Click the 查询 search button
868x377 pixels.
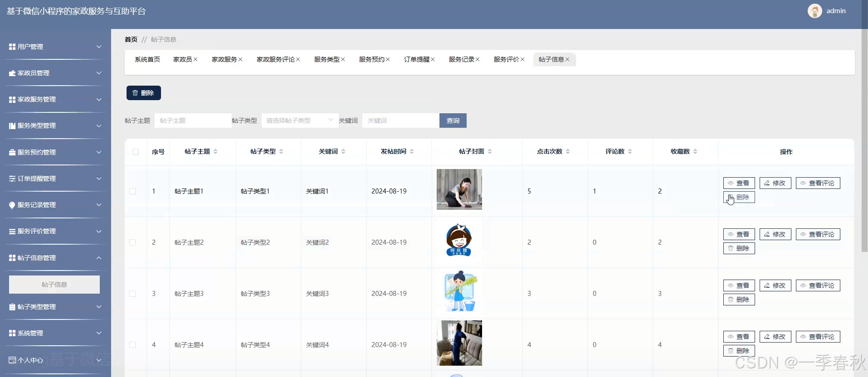click(x=453, y=121)
